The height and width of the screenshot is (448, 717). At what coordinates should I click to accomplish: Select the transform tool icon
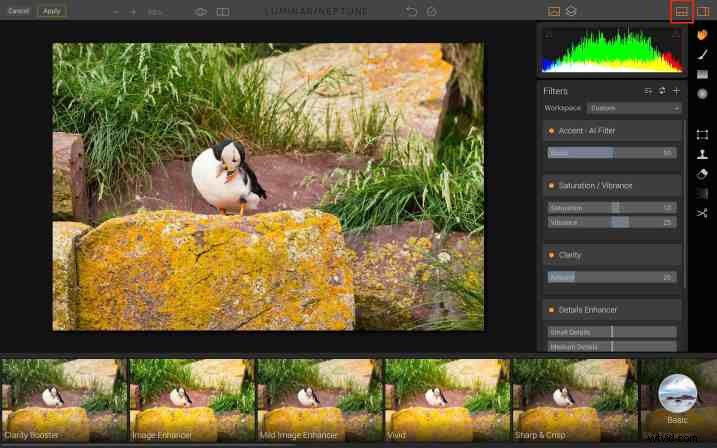(702, 134)
